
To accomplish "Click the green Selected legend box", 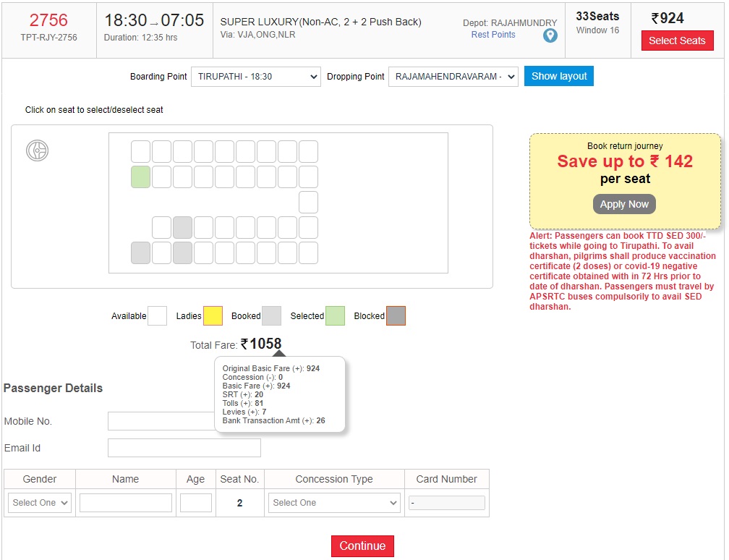I will [335, 316].
